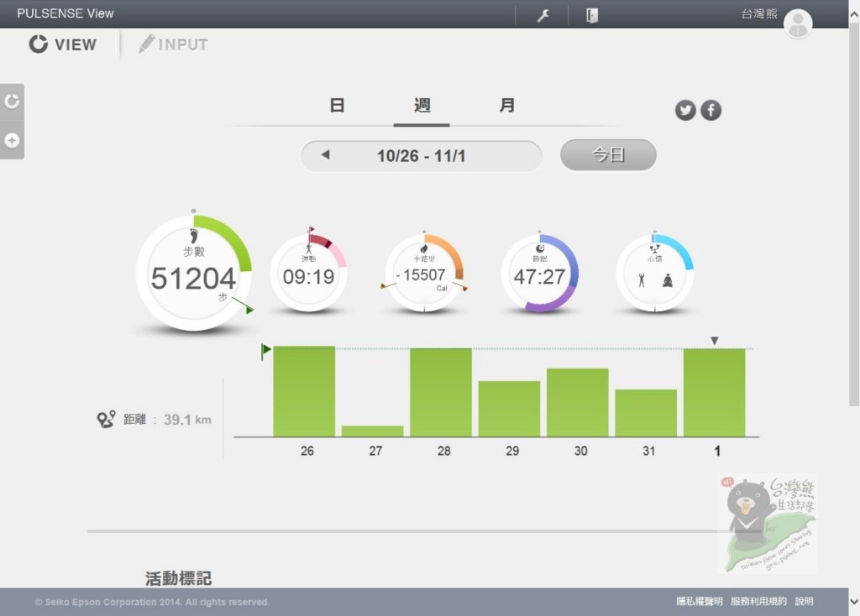Click the scrollbar up arrow
Viewport: 860px width, 616px height.
tap(854, 15)
